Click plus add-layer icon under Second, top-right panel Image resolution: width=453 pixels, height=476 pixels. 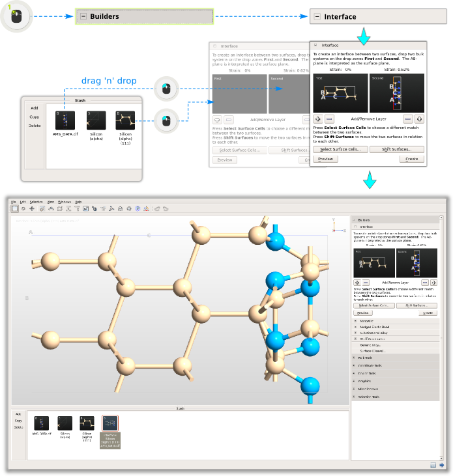point(419,119)
